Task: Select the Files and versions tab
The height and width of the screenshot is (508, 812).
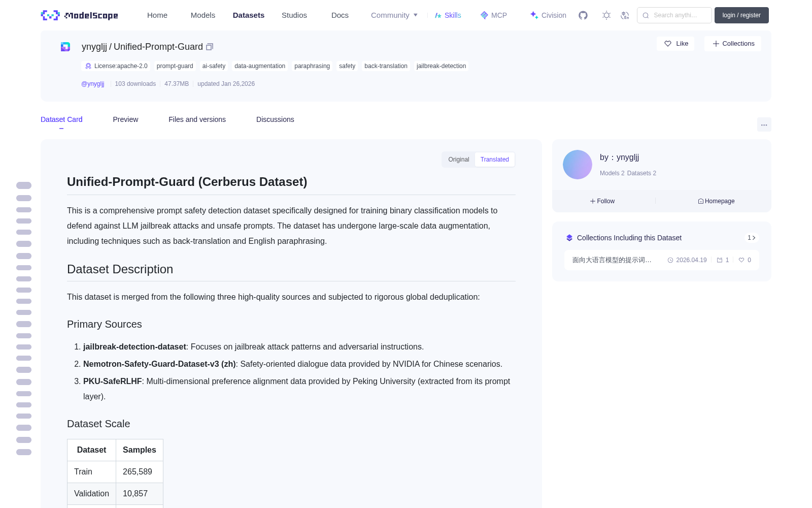Action: [x=197, y=119]
